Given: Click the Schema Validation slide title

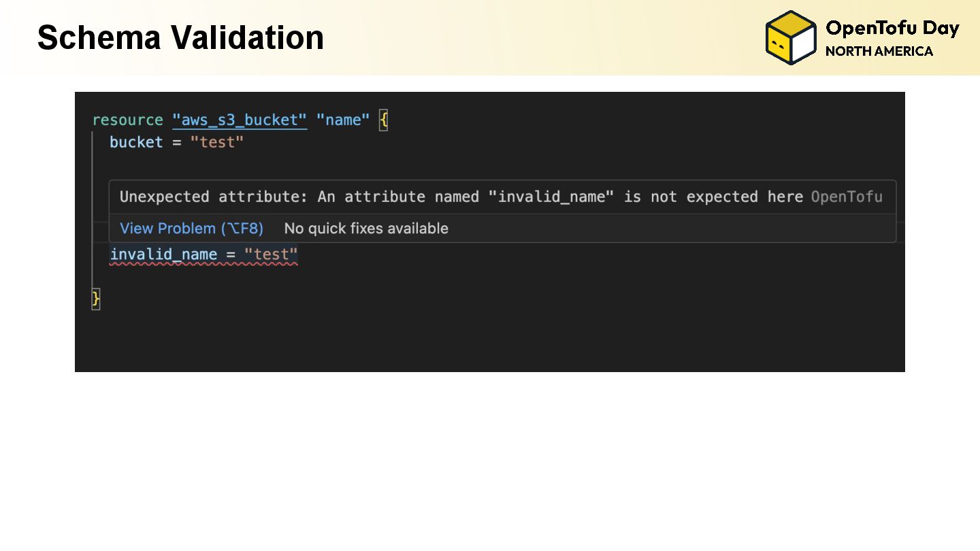Looking at the screenshot, I should pyautogui.click(x=180, y=37).
